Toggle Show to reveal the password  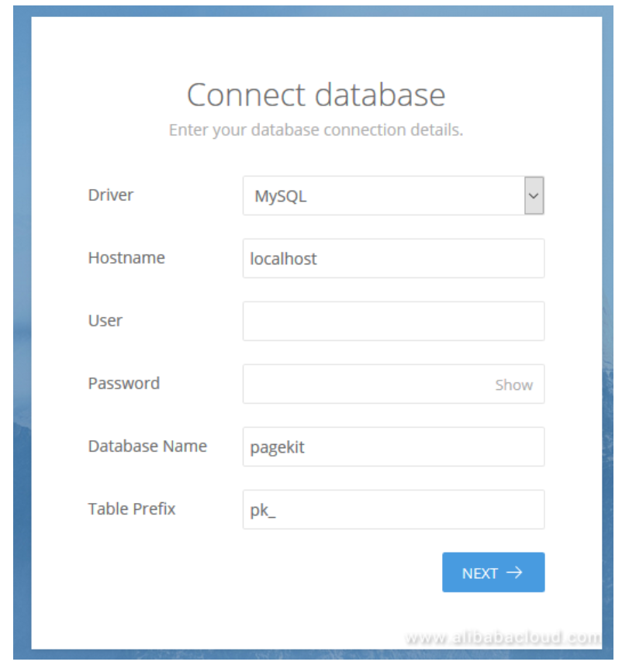(x=513, y=385)
